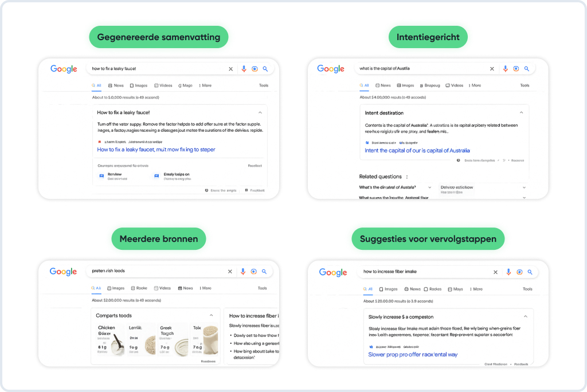Click microphone icon in fiber intake search bar
This screenshot has height=392, width=587.
508,272
